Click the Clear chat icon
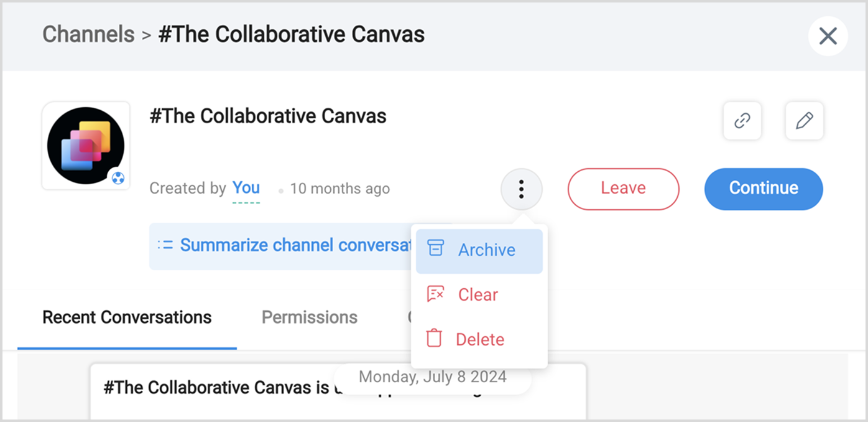868x422 pixels. [x=435, y=294]
